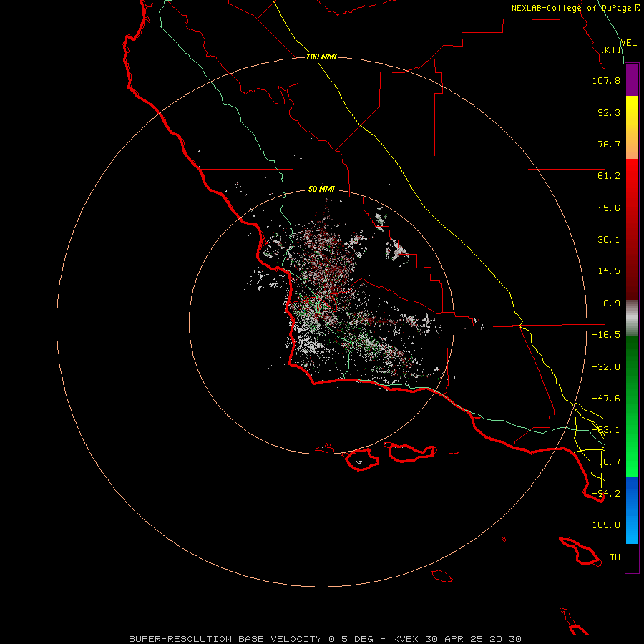Pick the gray near-zero segment of color bar

pos(632,318)
